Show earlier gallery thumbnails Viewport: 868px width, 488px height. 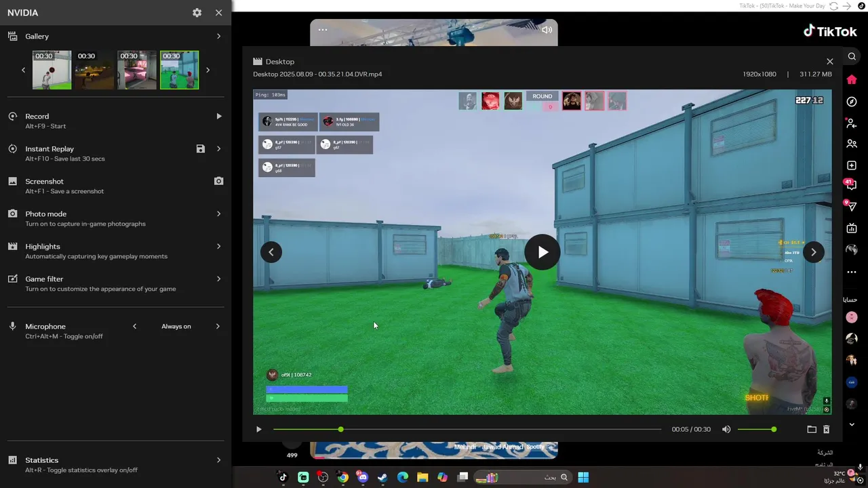click(x=23, y=70)
